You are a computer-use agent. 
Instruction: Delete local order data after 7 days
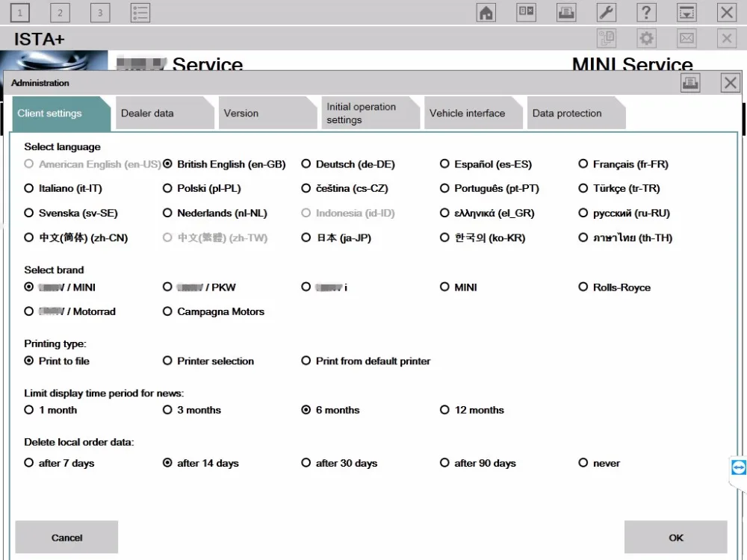click(59, 463)
